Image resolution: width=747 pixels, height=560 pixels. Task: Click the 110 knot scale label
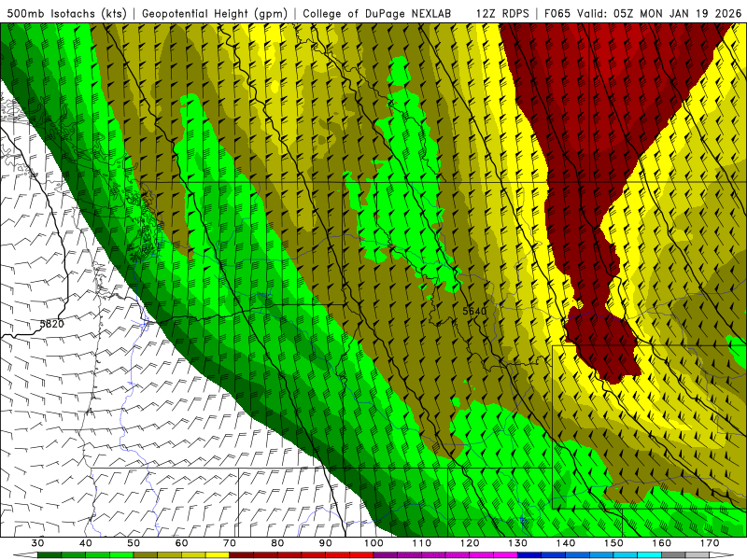[x=422, y=543]
